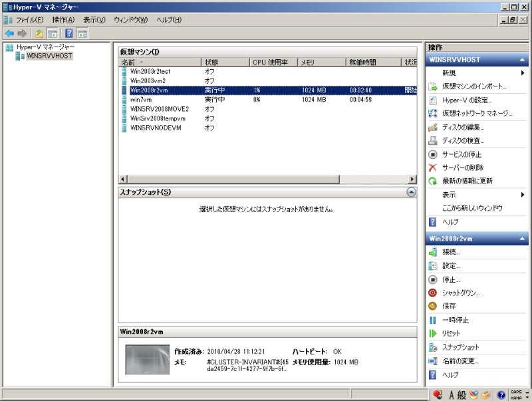Click 設定 settings icon under Win2008r2vm
Image resolution: width=532 pixels, height=401 pixels.
(x=433, y=266)
